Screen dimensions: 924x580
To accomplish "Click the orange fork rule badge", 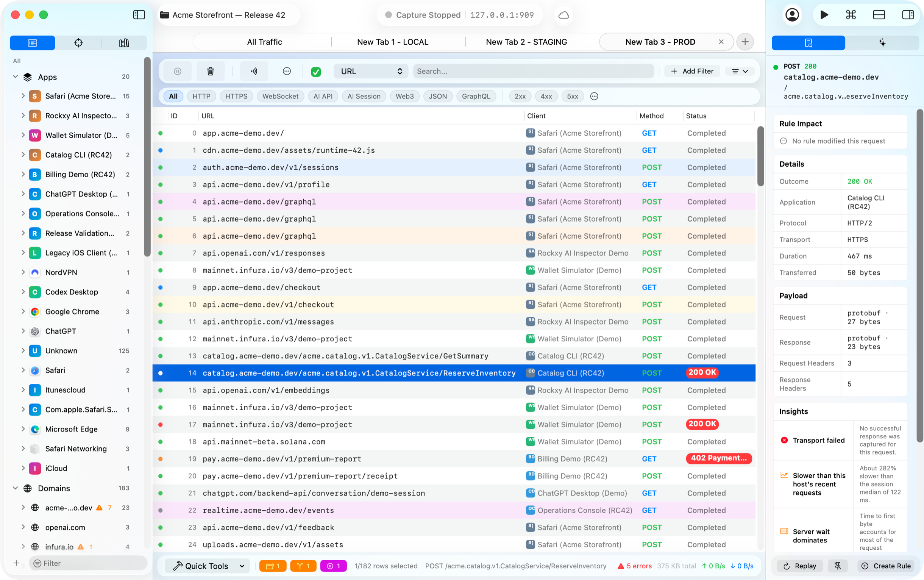I will pyautogui.click(x=303, y=566).
